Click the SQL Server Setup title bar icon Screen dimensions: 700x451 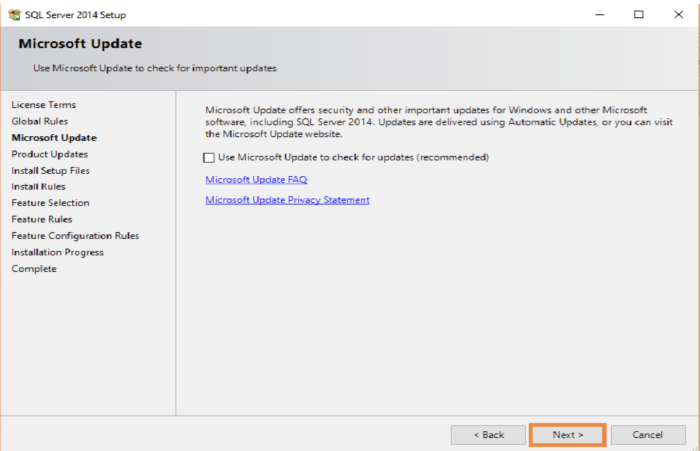click(14, 15)
